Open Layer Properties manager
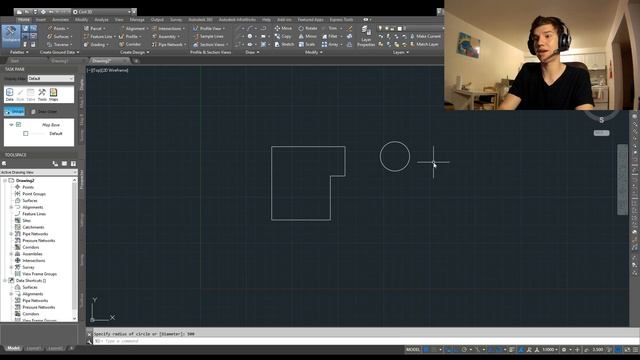Screen dimensions: 640x360 click(x=366, y=36)
